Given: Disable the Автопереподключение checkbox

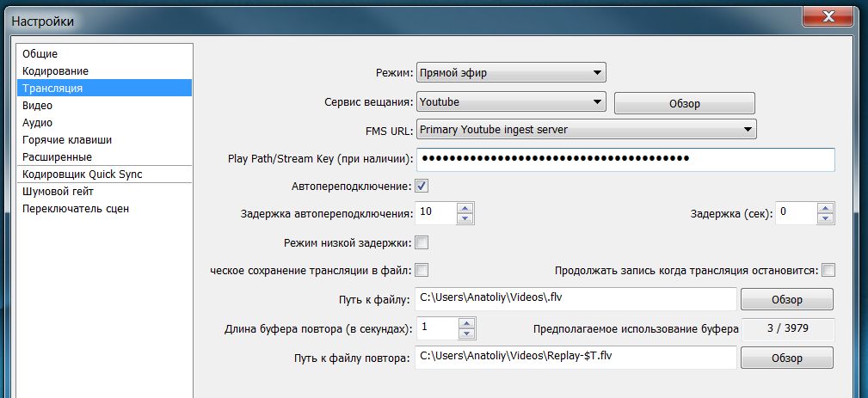Looking at the screenshot, I should point(422,186).
